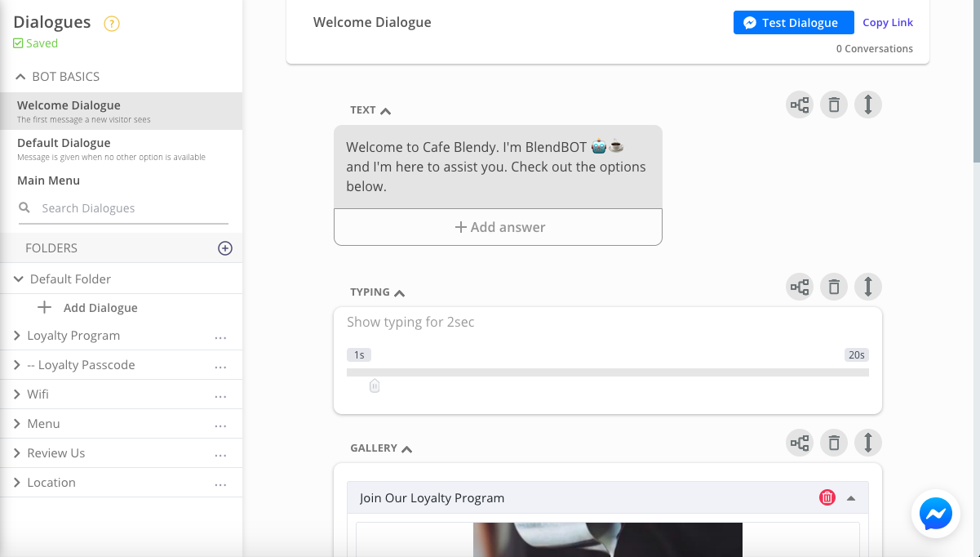
Task: Click the Test Dialogue button
Action: tap(792, 22)
